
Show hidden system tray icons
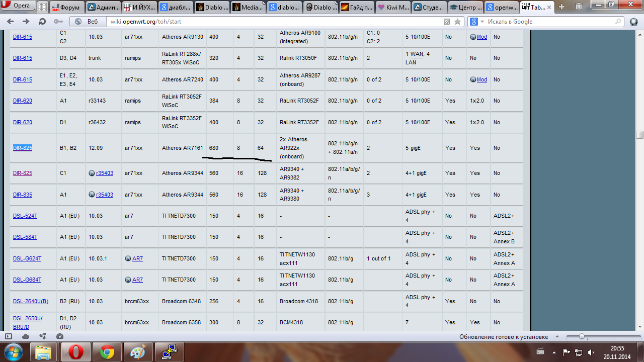pos(553,352)
